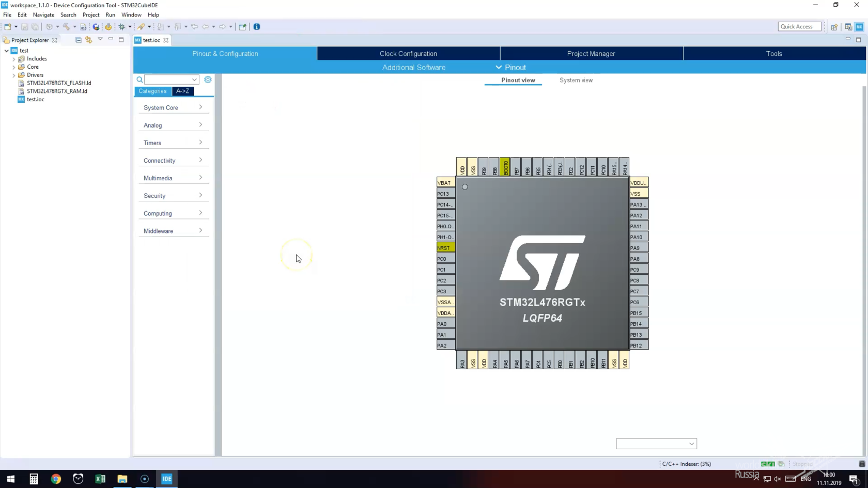This screenshot has height=488, width=868.
Task: Select the PC13 pin on the chip
Action: point(446,194)
